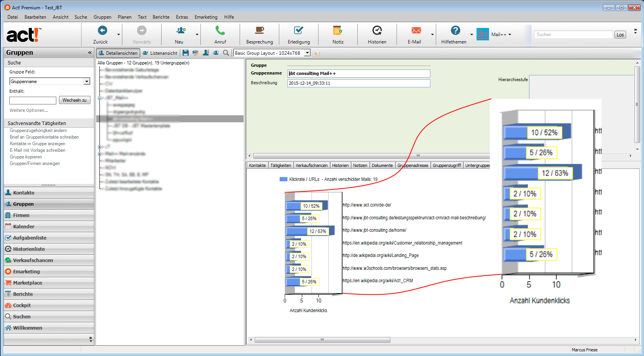Switch to Listenansicht view
Image resolution: width=644 pixels, height=356 pixels.
tap(160, 53)
